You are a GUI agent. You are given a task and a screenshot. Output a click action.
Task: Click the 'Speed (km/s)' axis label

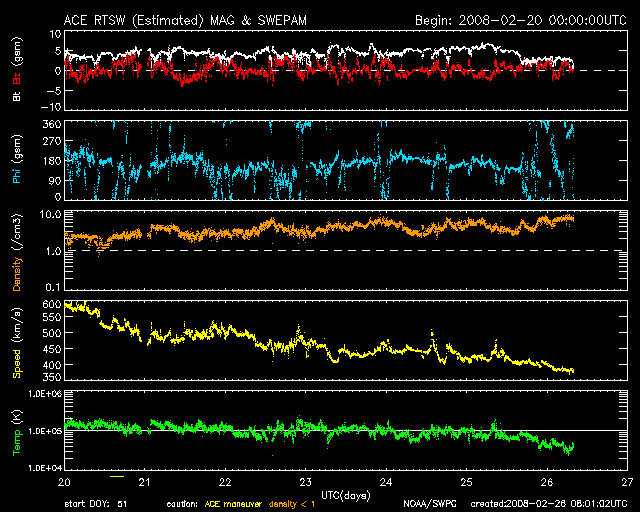click(17, 343)
